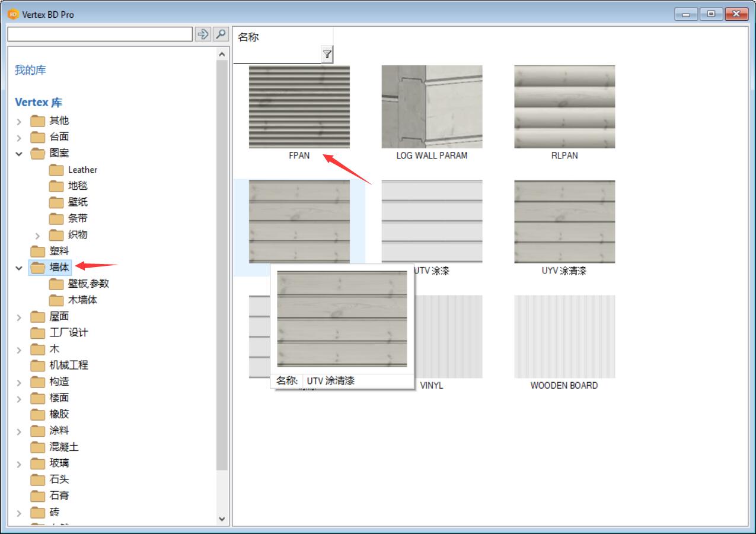The width and height of the screenshot is (756, 534).
Task: Select the 石头 folder icon
Action: tap(38, 479)
